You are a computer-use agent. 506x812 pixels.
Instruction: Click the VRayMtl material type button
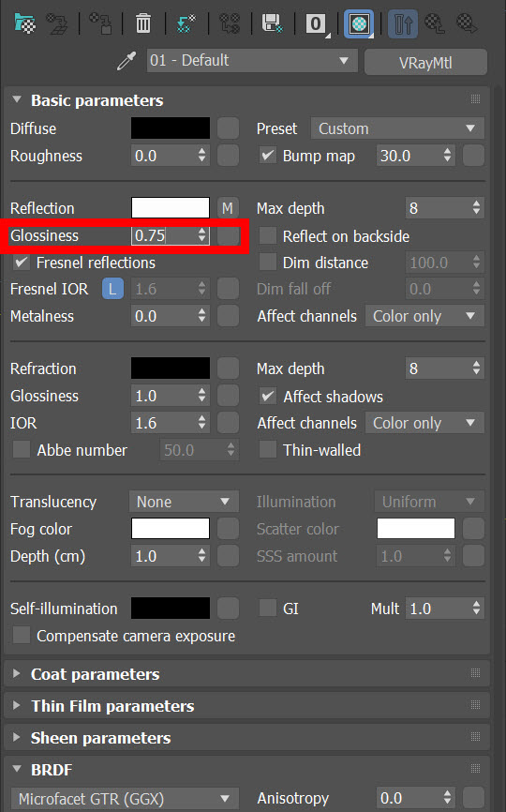pos(425,63)
